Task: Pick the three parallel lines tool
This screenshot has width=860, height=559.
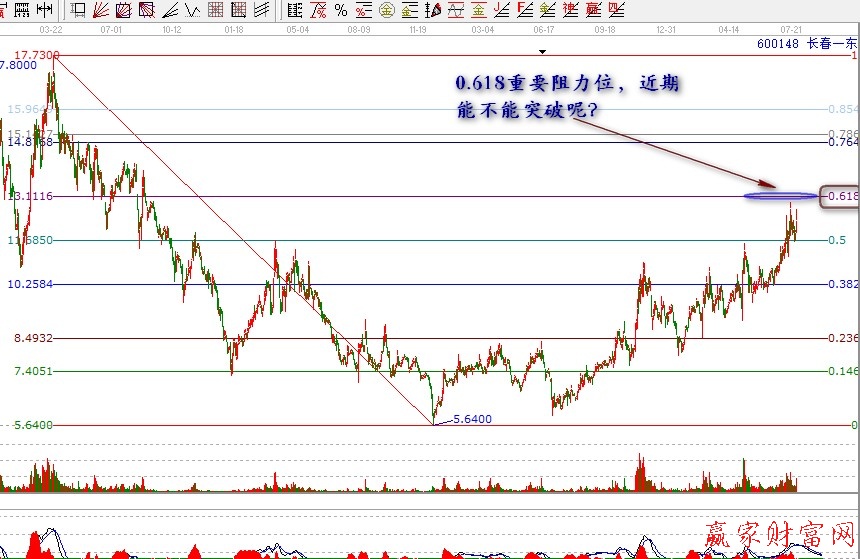Action: point(261,10)
